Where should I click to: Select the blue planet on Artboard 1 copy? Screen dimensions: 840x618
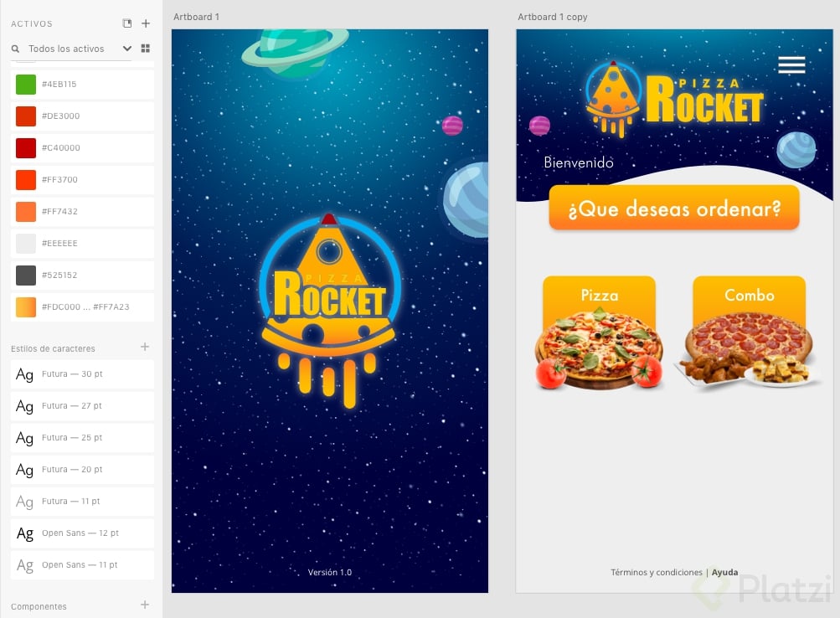796,150
